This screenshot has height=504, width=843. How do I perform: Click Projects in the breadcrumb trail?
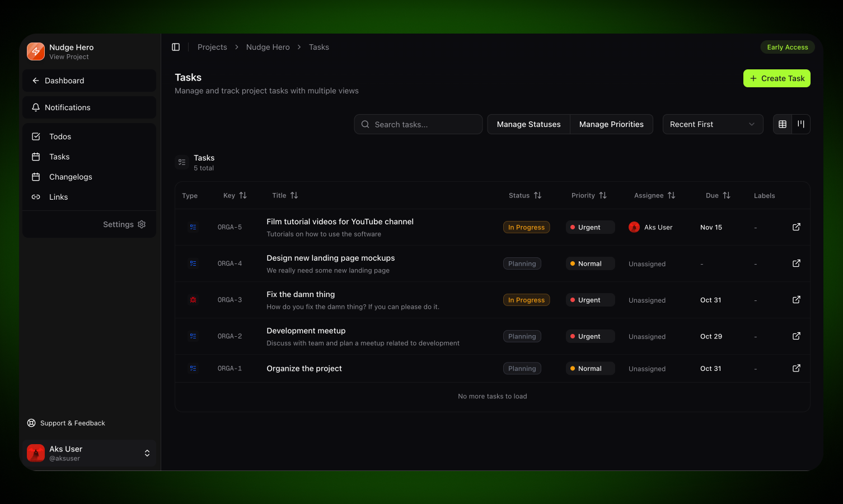212,47
